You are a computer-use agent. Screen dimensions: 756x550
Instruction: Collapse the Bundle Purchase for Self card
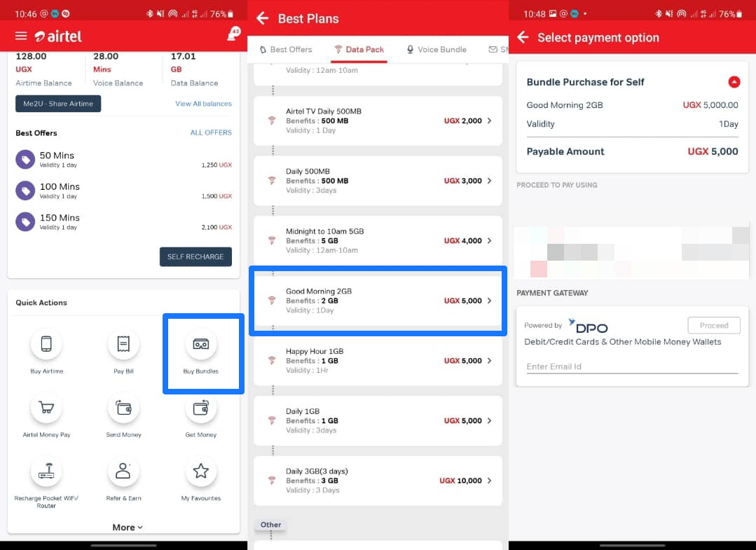click(734, 82)
